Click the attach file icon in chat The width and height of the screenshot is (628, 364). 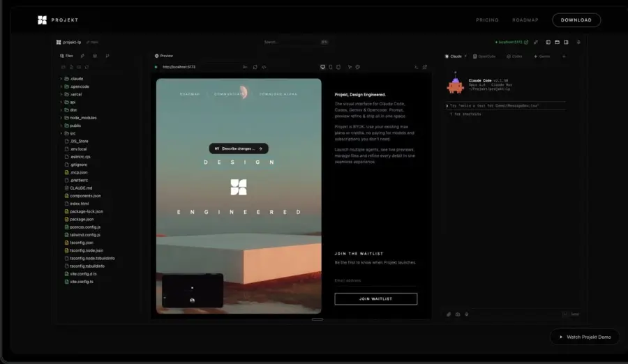pyautogui.click(x=449, y=314)
